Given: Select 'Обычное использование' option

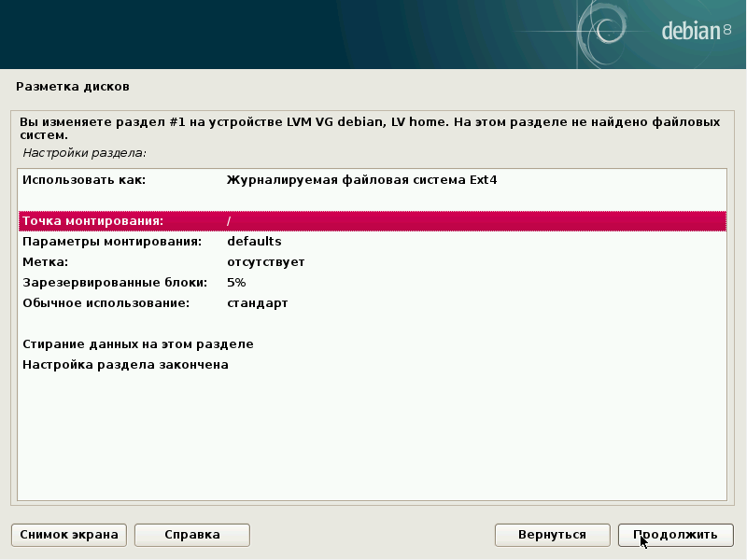Looking at the screenshot, I should 106,303.
